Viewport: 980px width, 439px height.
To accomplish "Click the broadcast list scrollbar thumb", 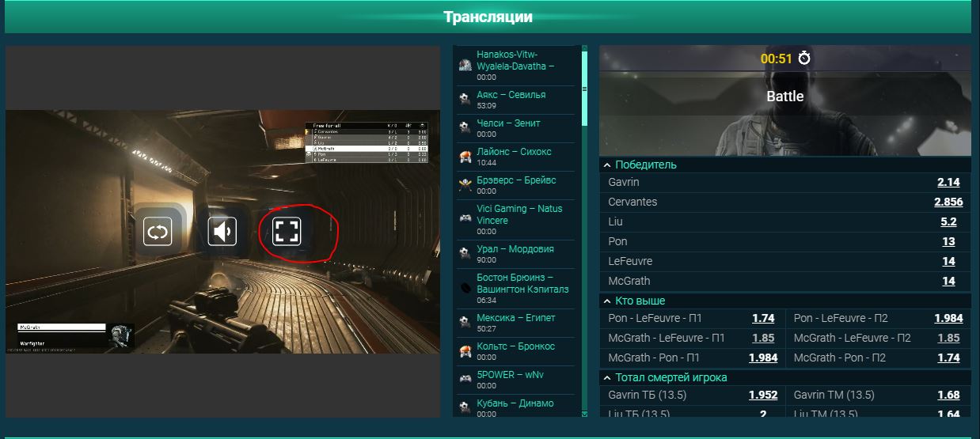I will pos(585,87).
